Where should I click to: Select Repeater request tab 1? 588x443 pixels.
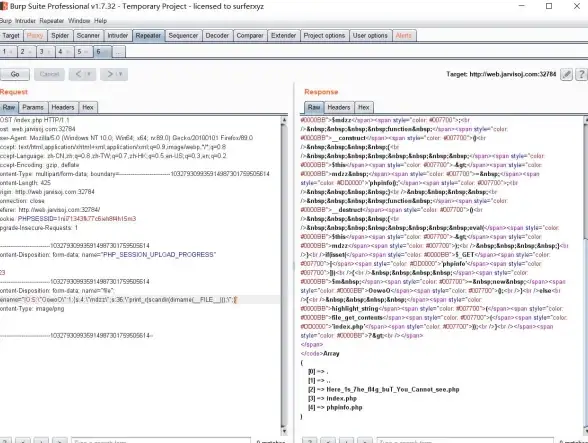[8, 52]
